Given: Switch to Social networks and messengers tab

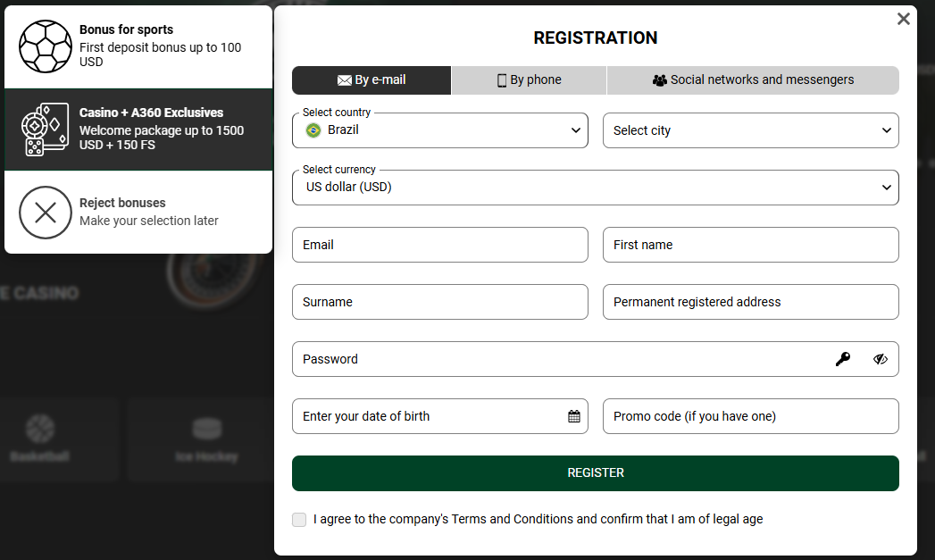Looking at the screenshot, I should coord(753,79).
